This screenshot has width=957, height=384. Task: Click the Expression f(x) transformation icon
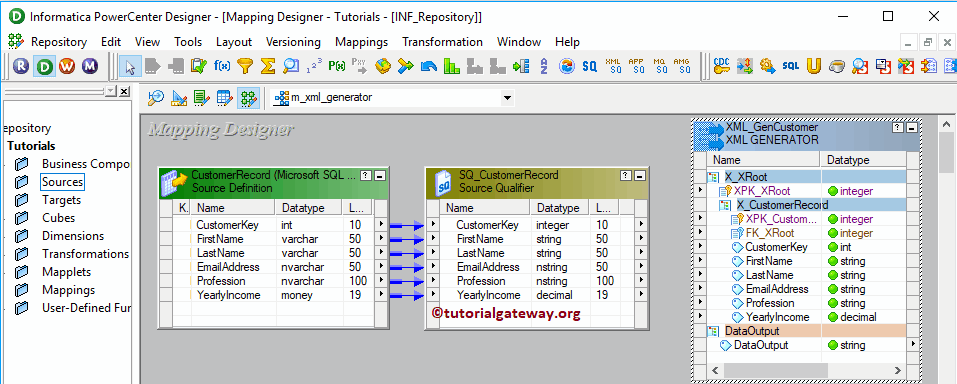pyautogui.click(x=222, y=66)
